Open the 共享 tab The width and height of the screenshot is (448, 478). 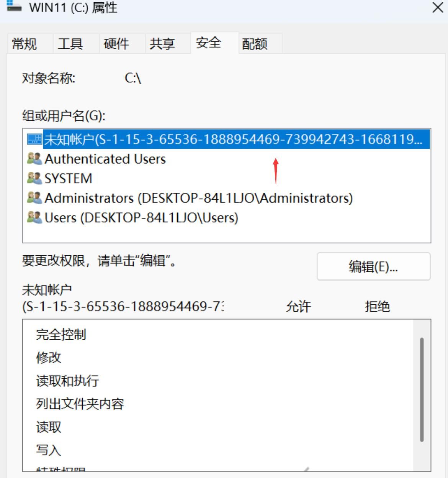162,44
